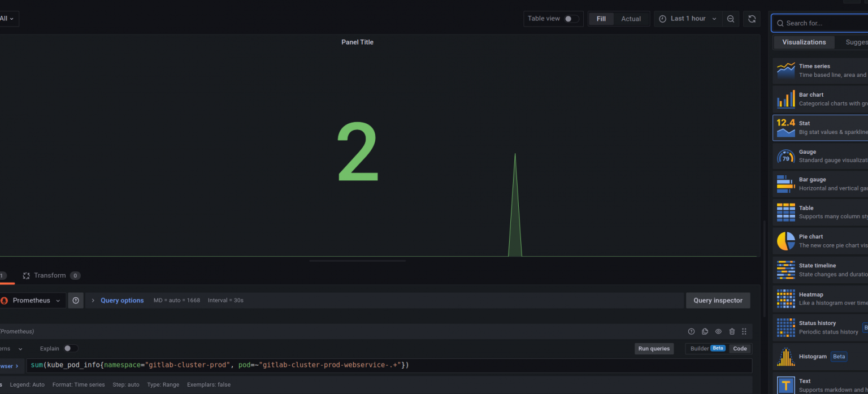
Task: Open the Query inspector
Action: [x=718, y=301]
